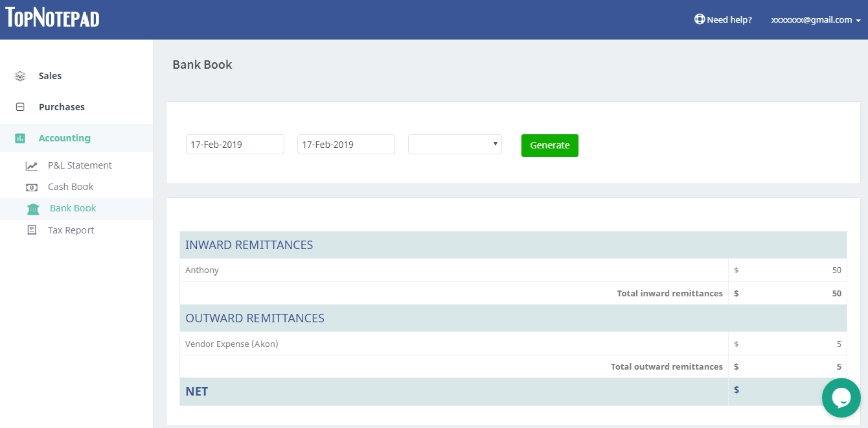Image resolution: width=868 pixels, height=428 pixels.
Task: Click the start date field
Action: coord(234,145)
